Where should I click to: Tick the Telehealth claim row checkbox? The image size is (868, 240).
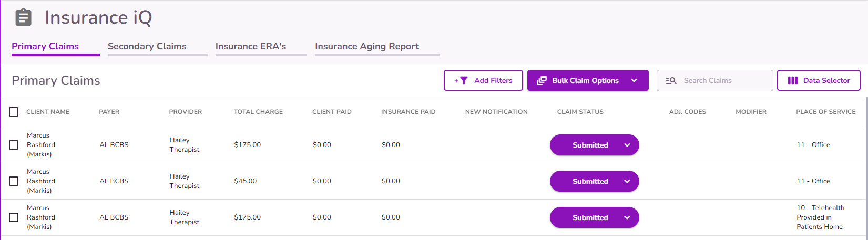coord(14,217)
